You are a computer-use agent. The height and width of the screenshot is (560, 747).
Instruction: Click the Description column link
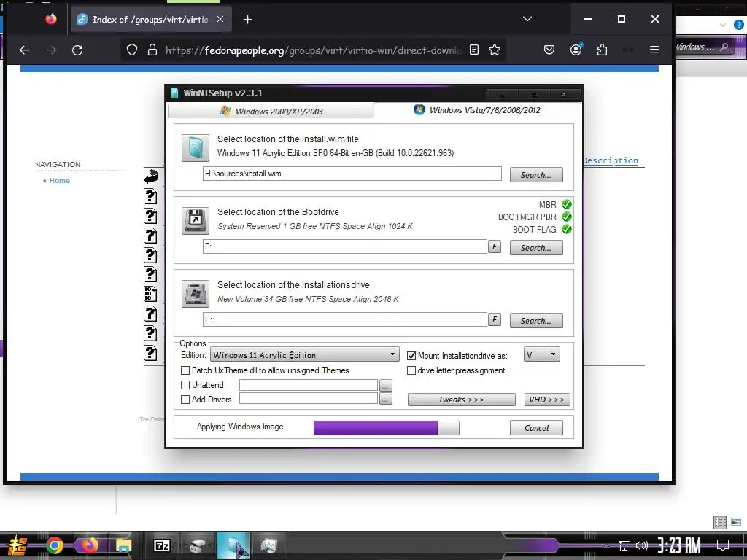(x=611, y=160)
